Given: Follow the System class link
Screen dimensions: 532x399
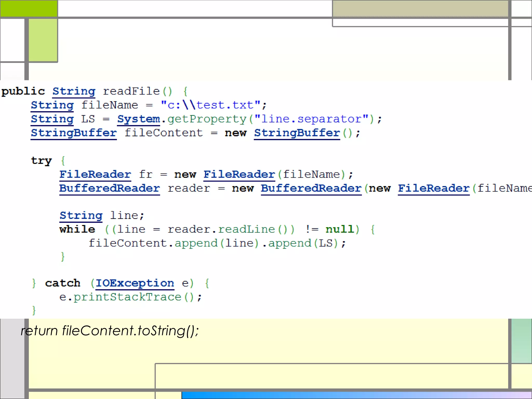Looking at the screenshot, I should [138, 119].
